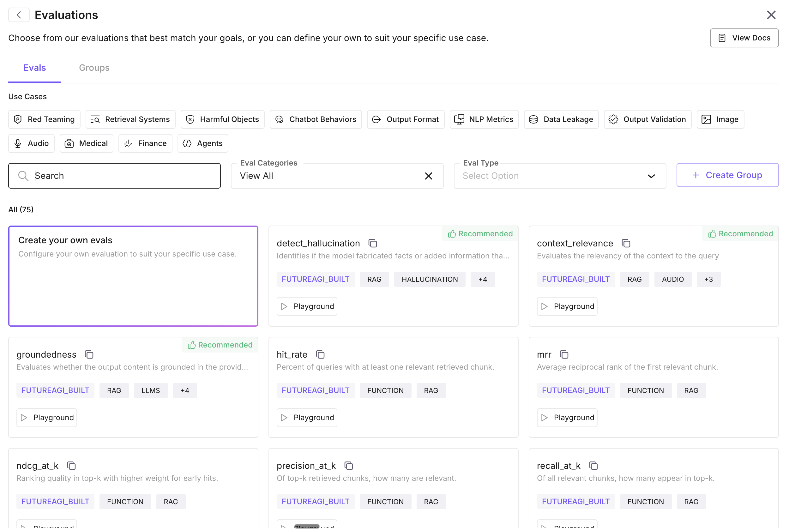The image size is (789, 532).
Task: Click the View Docs button
Action: [744, 38]
